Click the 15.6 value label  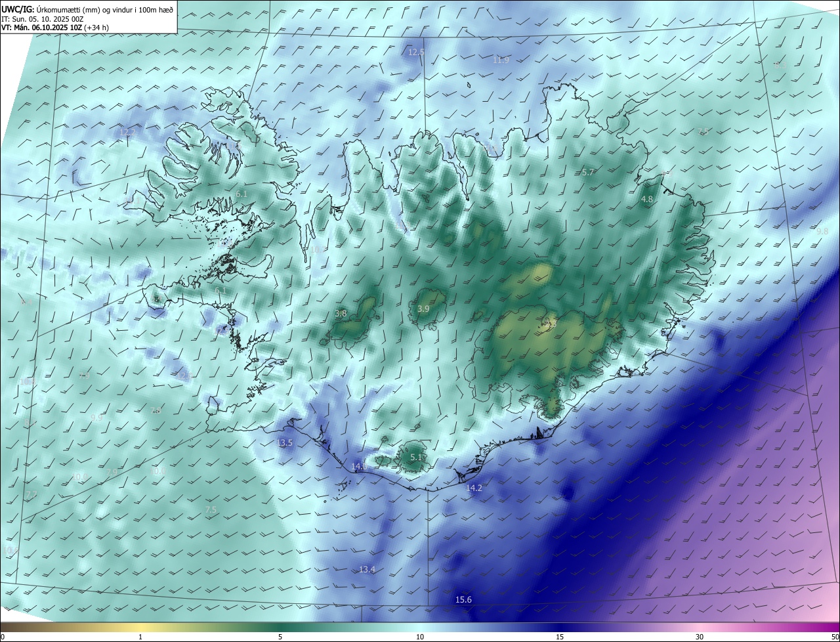[463, 600]
